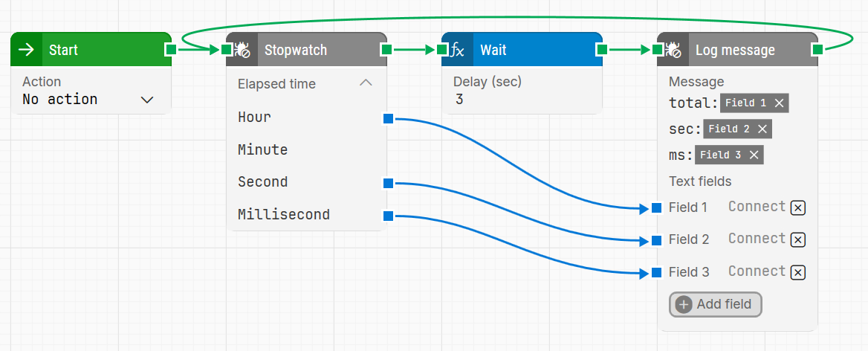Click the Hour output port
Viewport: 868px width, 351px height.
tap(388, 118)
